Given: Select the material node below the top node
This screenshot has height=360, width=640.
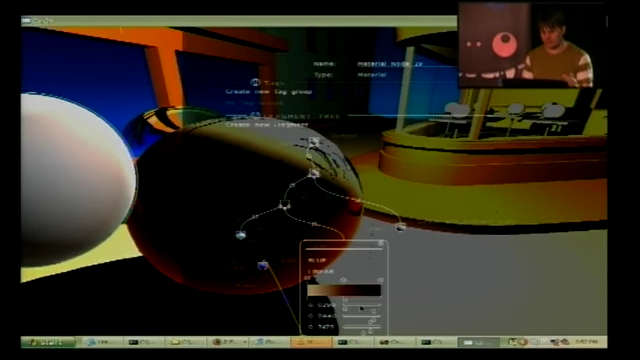Looking at the screenshot, I should (x=314, y=173).
